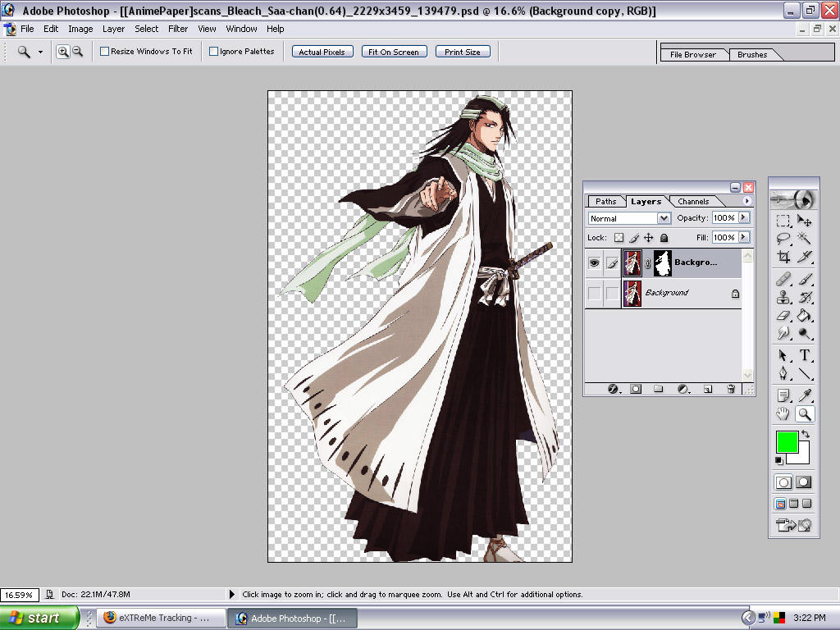Switch to Quick Mask Mode
The height and width of the screenshot is (630, 840).
804,482
